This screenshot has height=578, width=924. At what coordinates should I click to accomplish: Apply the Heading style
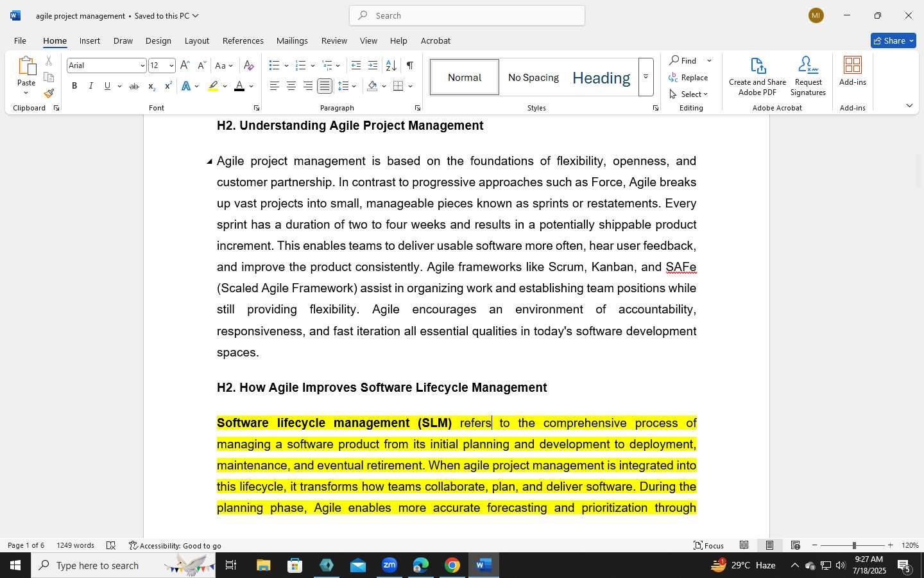coord(601,77)
